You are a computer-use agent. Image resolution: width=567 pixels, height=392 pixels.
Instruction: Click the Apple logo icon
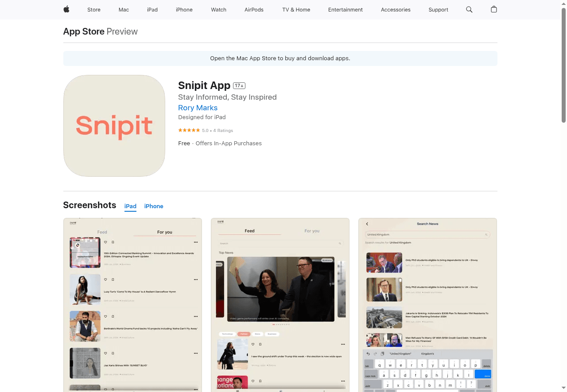[x=66, y=10]
